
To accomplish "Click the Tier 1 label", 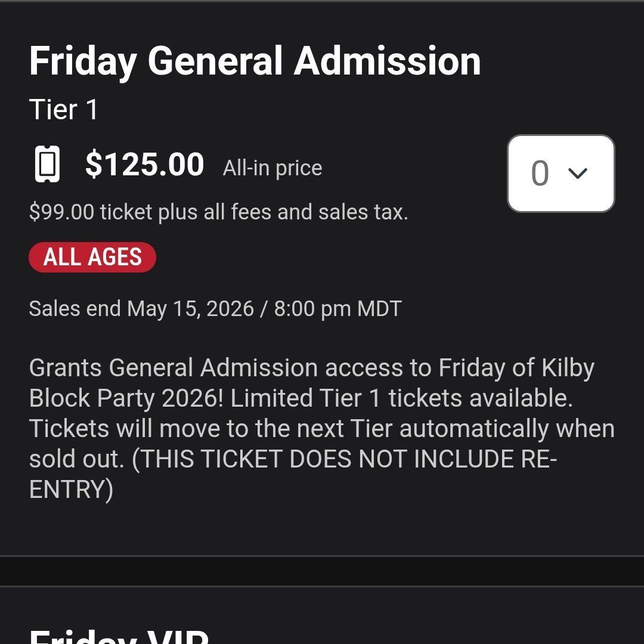I will [63, 110].
